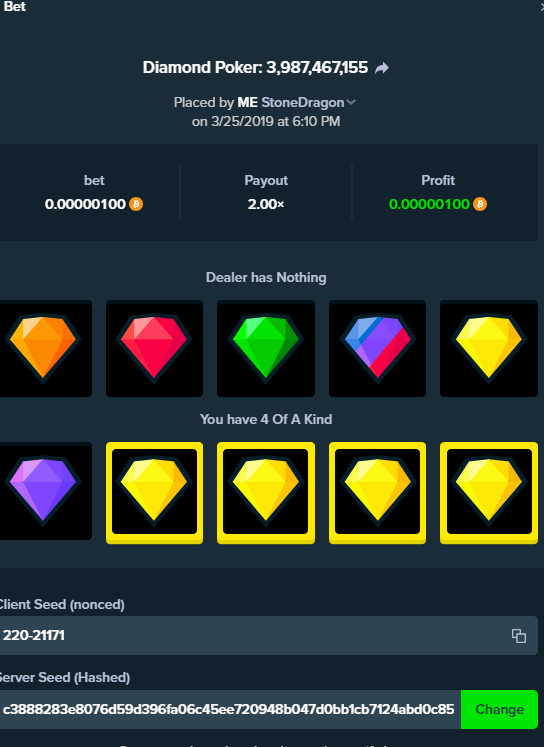The image size is (544, 747).
Task: Click first highlighted yellow diamond in player hand
Action: coord(154,493)
